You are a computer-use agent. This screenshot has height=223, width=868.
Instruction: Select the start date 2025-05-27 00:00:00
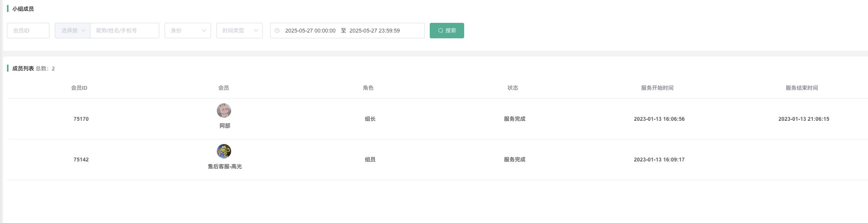coord(310,31)
